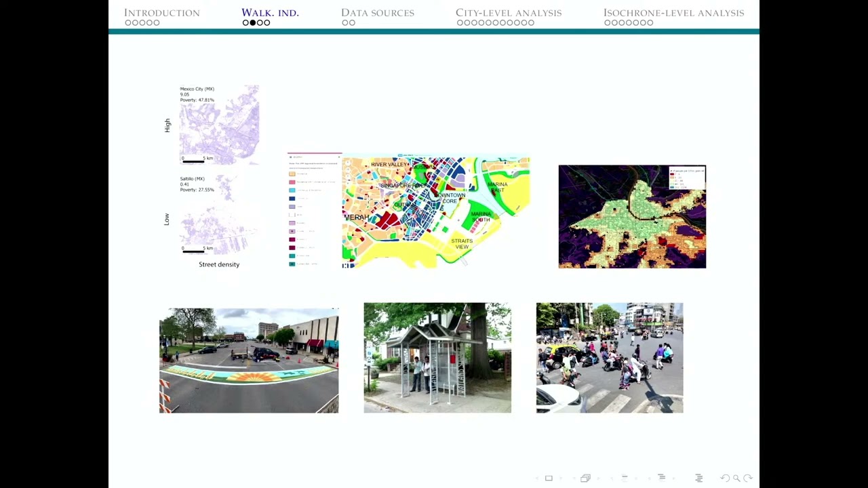Screen dimensions: 868x488
Task: Click 'MERAH' label on zoning map
Action: pyautogui.click(x=357, y=217)
